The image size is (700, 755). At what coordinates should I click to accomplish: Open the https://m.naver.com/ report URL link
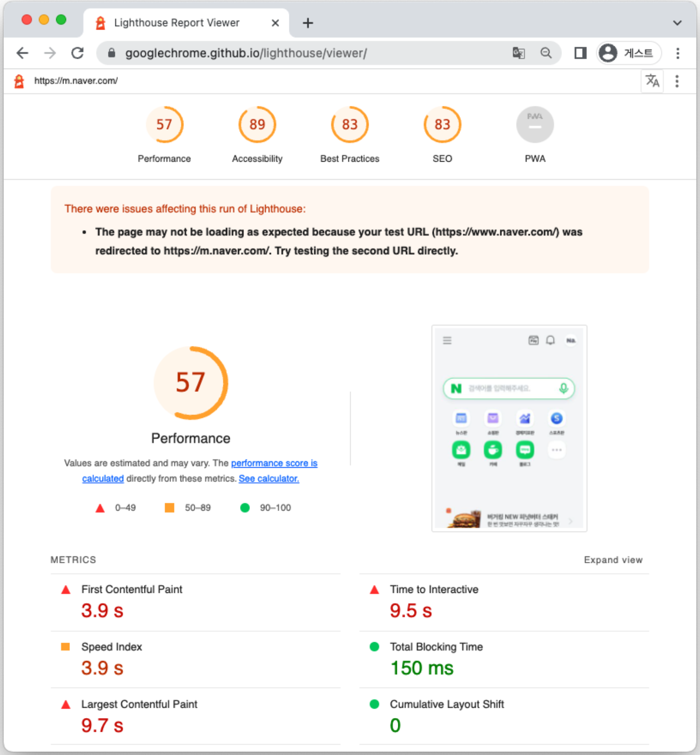point(76,81)
